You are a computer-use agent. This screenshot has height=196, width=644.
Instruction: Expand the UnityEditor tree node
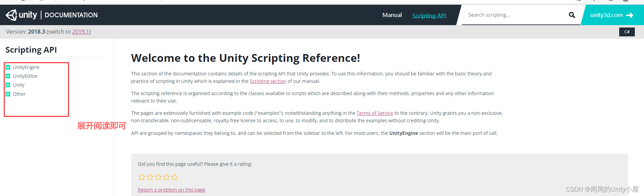click(8, 76)
